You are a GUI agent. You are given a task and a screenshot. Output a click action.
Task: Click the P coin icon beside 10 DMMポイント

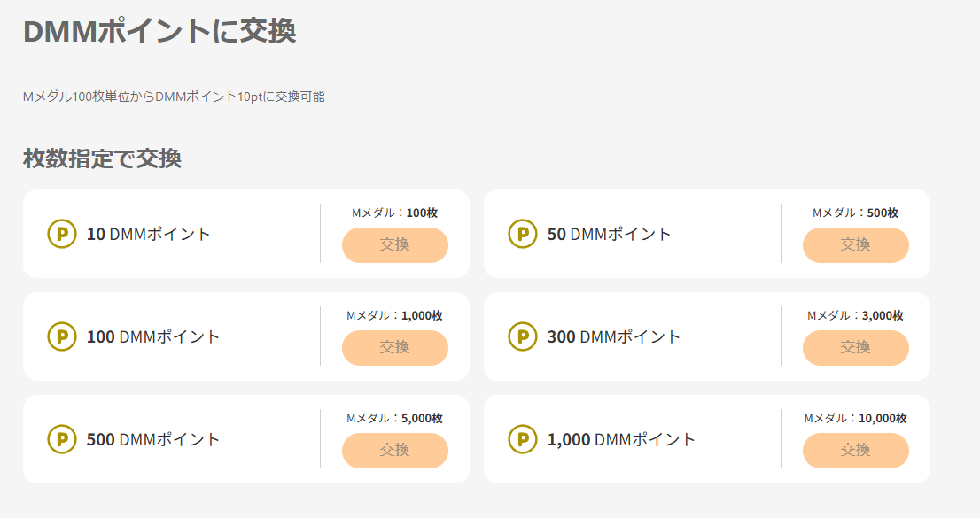coord(61,234)
